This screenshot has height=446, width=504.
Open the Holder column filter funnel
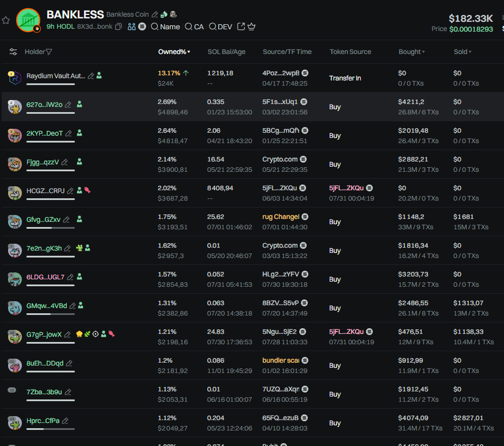coord(49,52)
